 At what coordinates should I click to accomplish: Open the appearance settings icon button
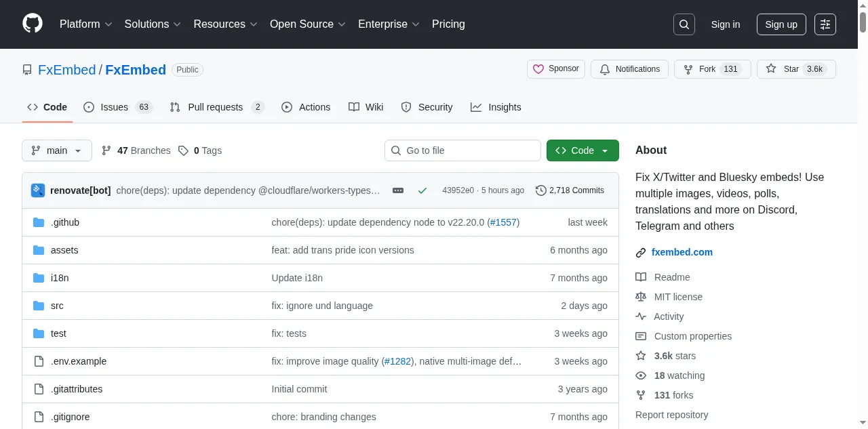point(825,24)
